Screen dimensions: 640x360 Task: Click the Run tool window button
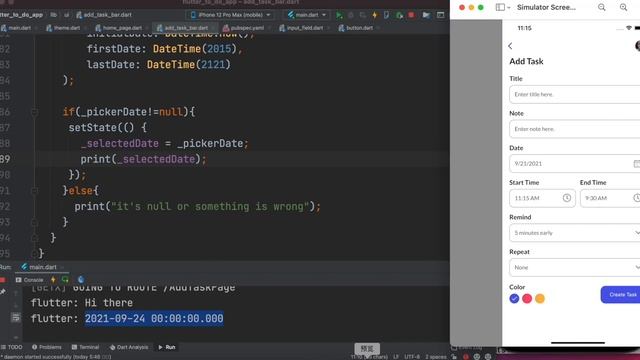coord(167,347)
